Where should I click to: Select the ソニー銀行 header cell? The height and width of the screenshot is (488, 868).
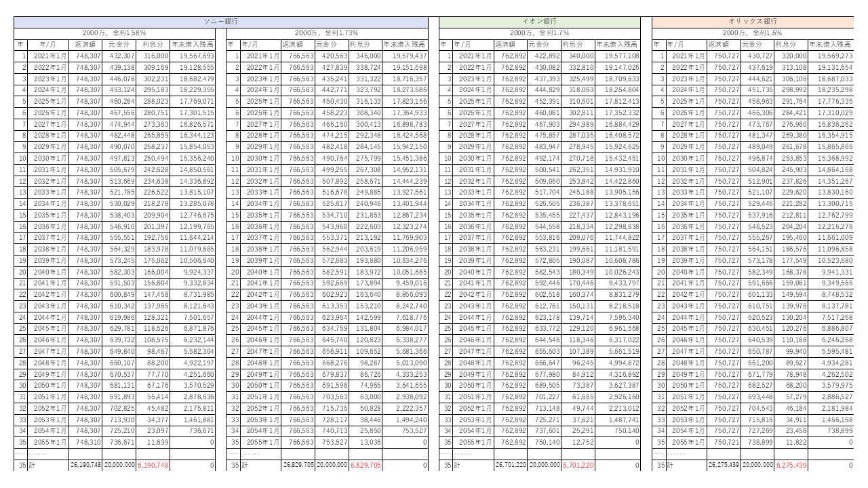tap(221, 22)
